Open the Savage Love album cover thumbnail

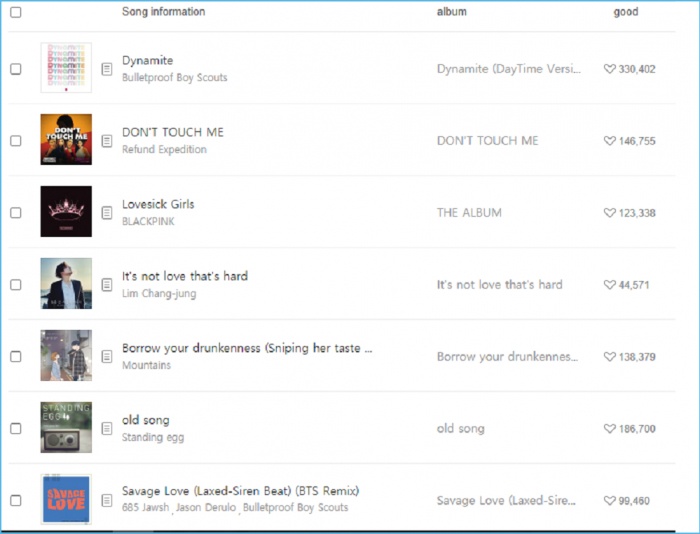[66, 499]
